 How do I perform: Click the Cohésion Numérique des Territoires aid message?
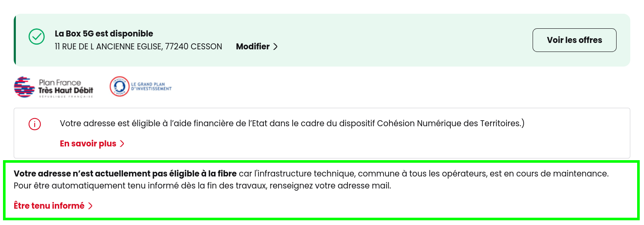pos(292,124)
